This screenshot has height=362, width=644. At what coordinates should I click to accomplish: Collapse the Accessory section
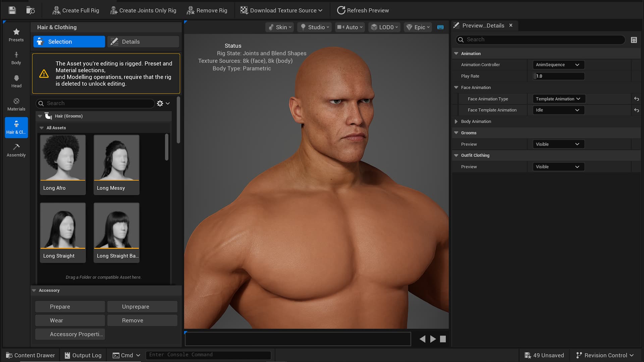pyautogui.click(x=34, y=290)
